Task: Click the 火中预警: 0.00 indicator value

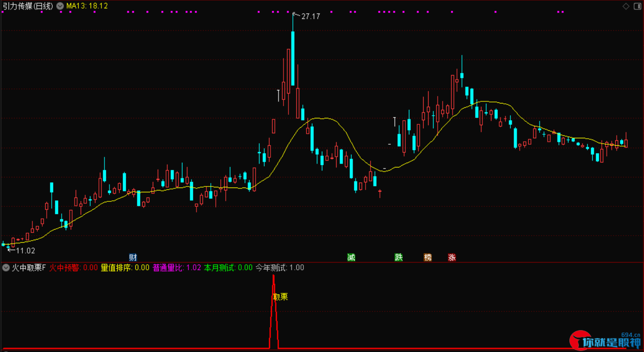Action: point(74,267)
